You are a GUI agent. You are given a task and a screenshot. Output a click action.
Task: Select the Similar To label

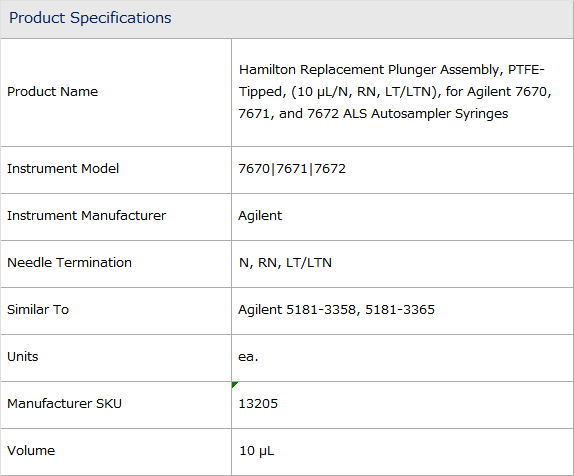tap(38, 310)
